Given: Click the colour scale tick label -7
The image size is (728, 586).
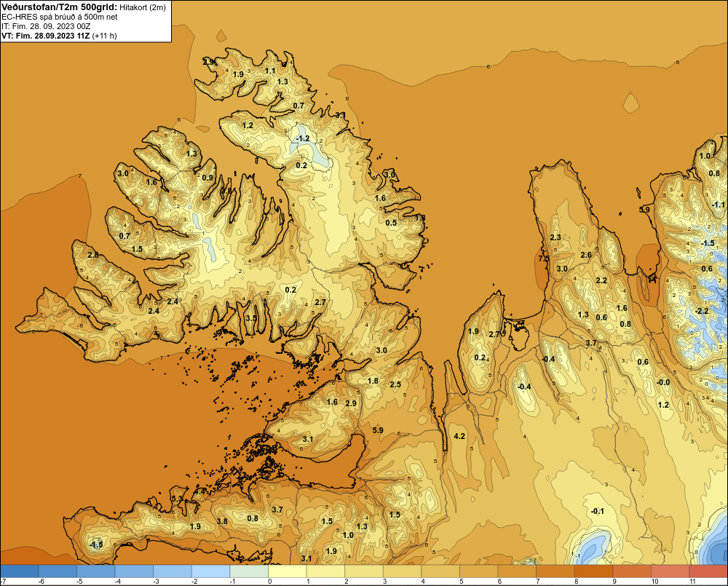Looking at the screenshot, I should point(3,582).
